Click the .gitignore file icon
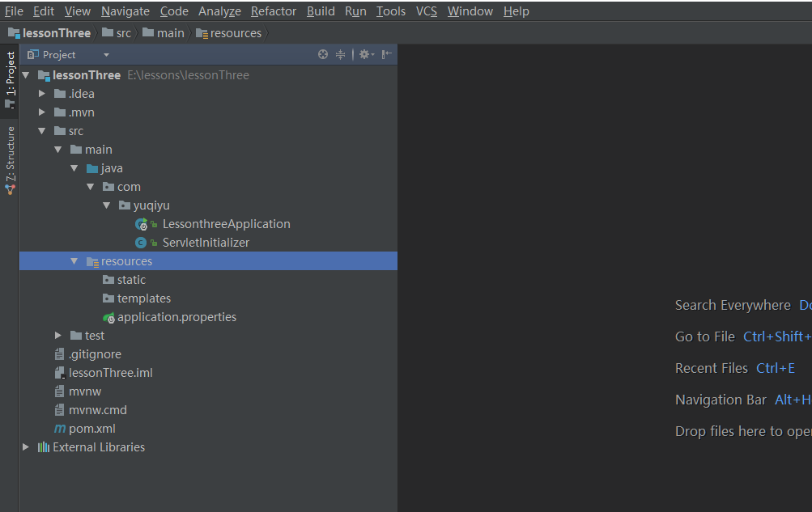Image resolution: width=812 pixels, height=512 pixels. click(60, 354)
